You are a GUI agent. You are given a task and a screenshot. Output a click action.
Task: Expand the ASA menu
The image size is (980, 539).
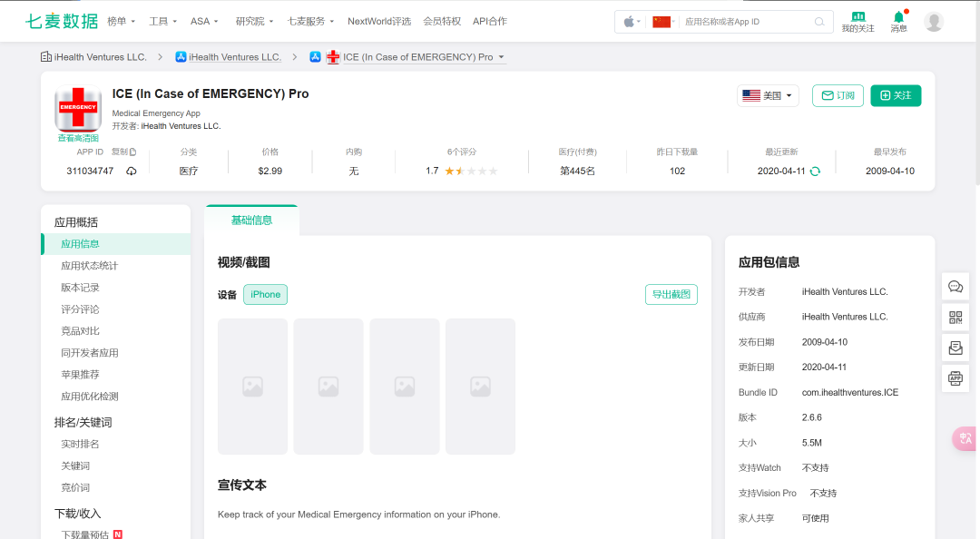tap(204, 21)
